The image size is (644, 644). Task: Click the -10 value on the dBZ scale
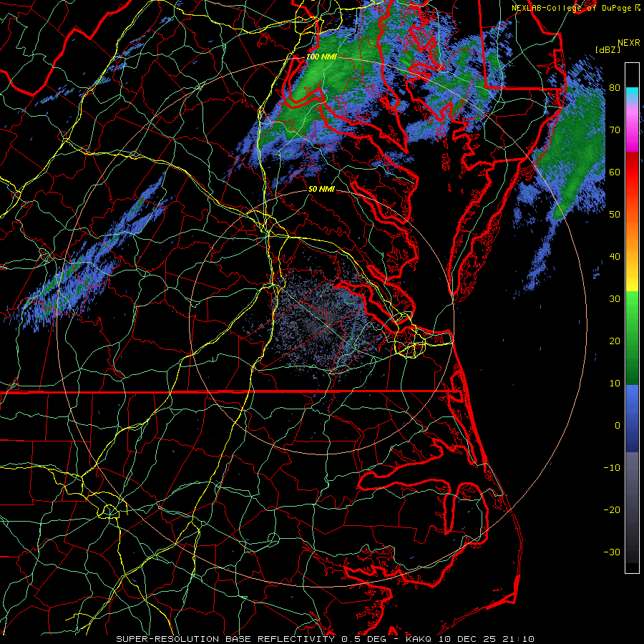[612, 468]
